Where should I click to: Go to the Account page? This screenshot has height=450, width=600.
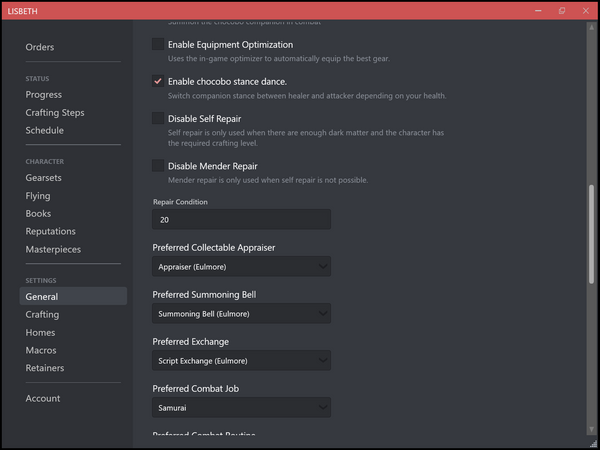click(43, 399)
